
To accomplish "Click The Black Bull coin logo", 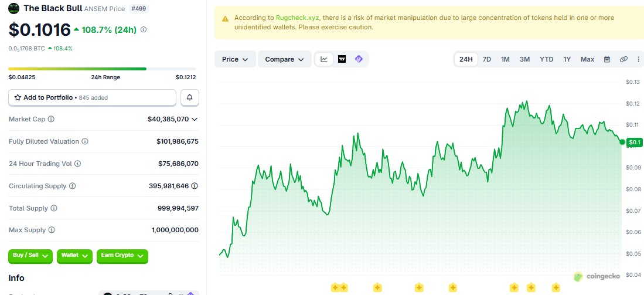I will 13,8.
